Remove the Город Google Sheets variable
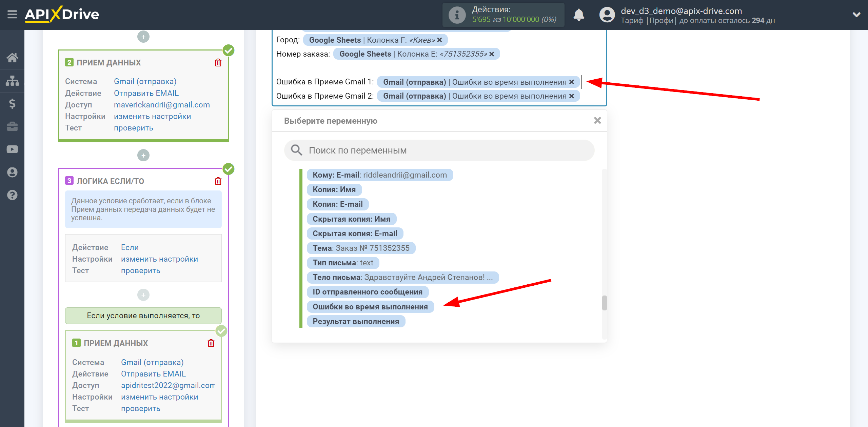Viewport: 868px width, 427px height. click(439, 40)
